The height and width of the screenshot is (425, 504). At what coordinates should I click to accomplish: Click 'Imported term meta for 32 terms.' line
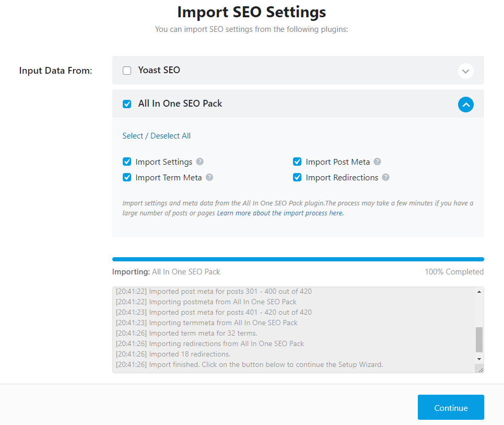click(186, 333)
